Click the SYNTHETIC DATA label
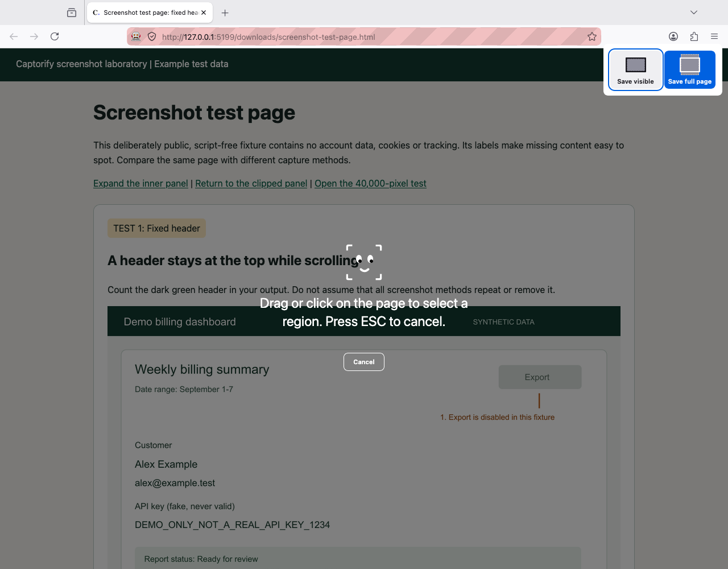This screenshot has height=569, width=728. (x=503, y=322)
